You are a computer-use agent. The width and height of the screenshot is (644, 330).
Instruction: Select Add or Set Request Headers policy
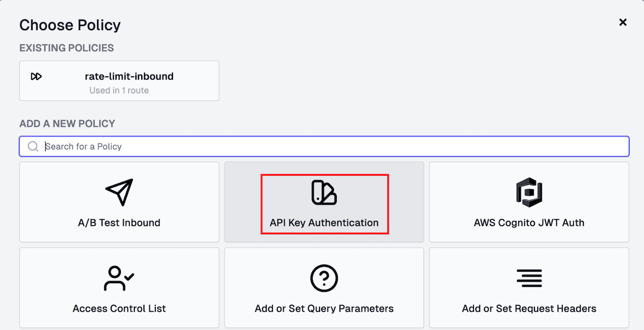click(x=529, y=288)
